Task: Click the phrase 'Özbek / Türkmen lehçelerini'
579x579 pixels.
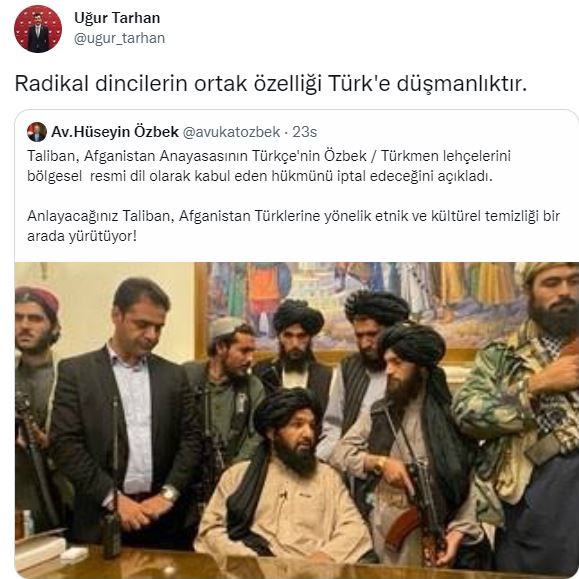Action: click(x=417, y=156)
